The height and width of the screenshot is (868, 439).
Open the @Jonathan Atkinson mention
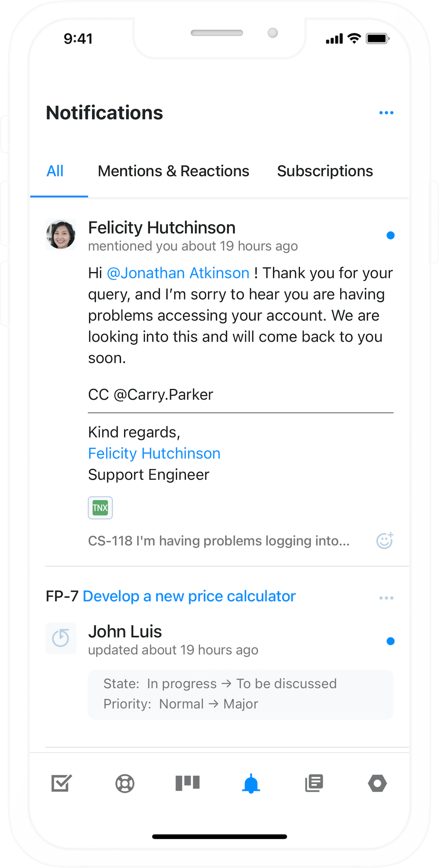[x=177, y=273]
